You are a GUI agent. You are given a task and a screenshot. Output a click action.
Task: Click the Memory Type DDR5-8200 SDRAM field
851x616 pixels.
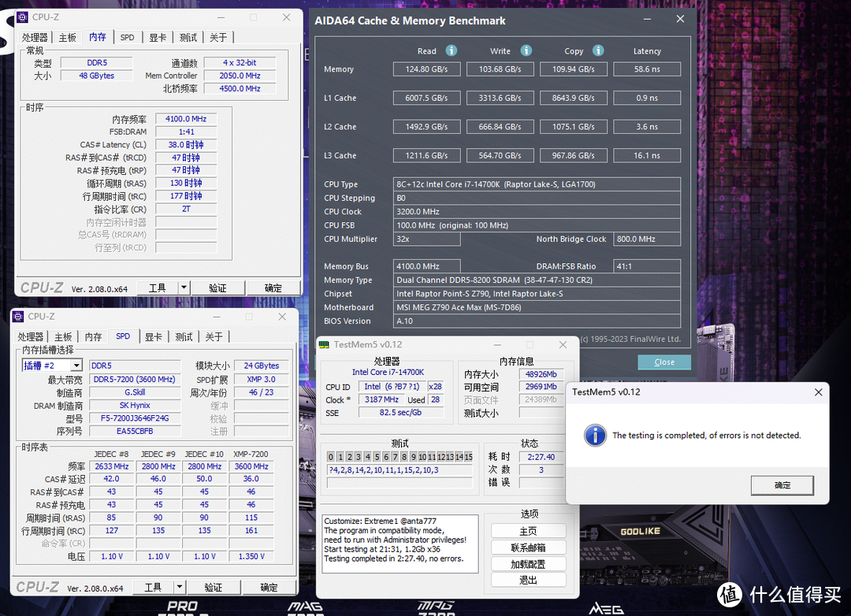[x=537, y=280]
